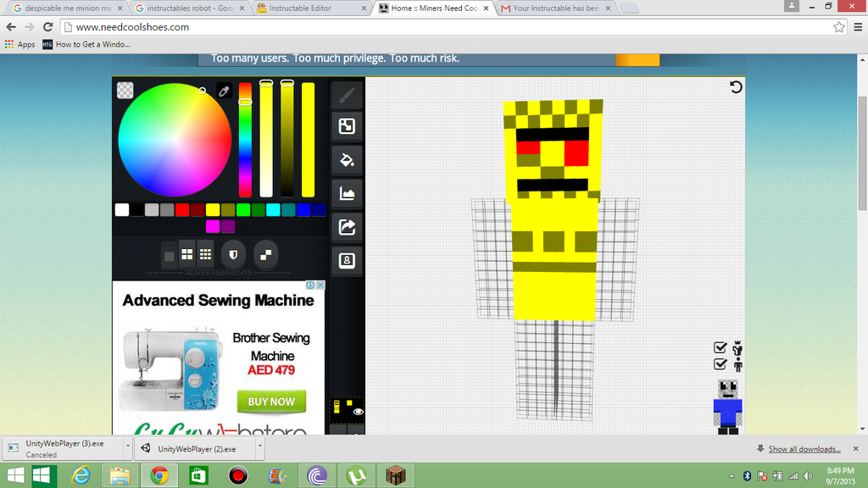Open uTorrent from taskbar
This screenshot has height=488, width=868.
[x=357, y=475]
